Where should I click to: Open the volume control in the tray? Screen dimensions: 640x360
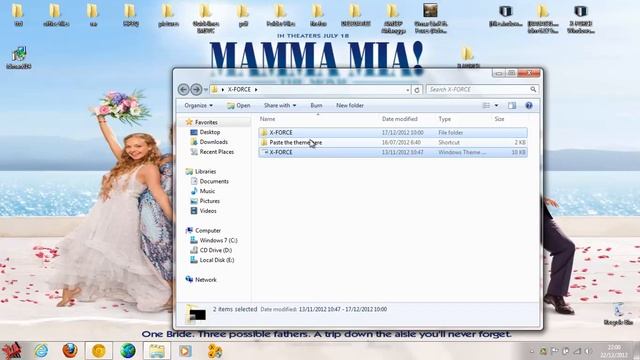pyautogui.click(x=587, y=351)
